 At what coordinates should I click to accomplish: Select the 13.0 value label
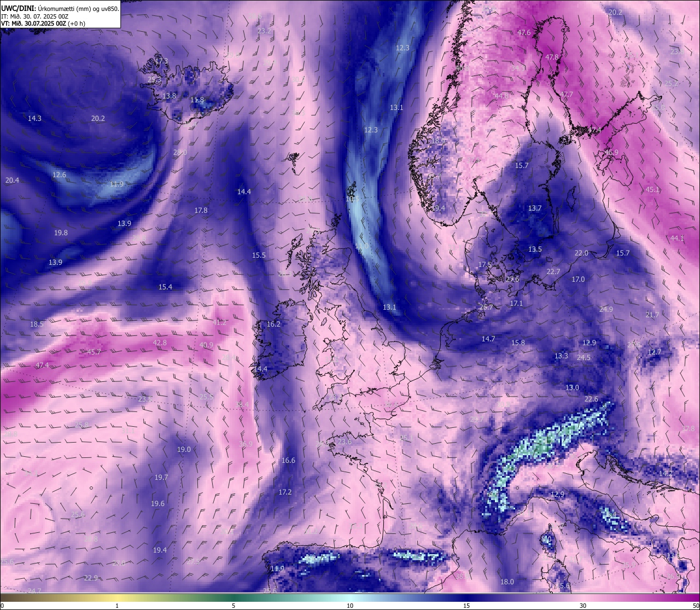tap(572, 388)
